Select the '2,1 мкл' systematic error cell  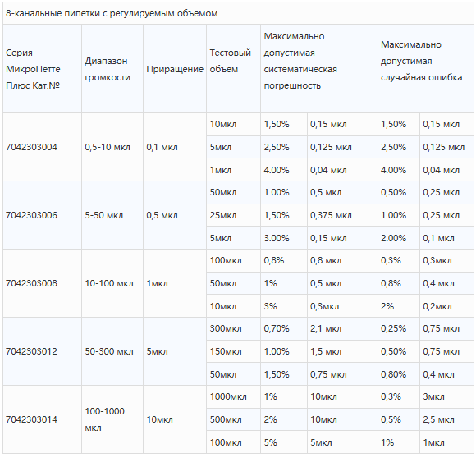(342, 328)
